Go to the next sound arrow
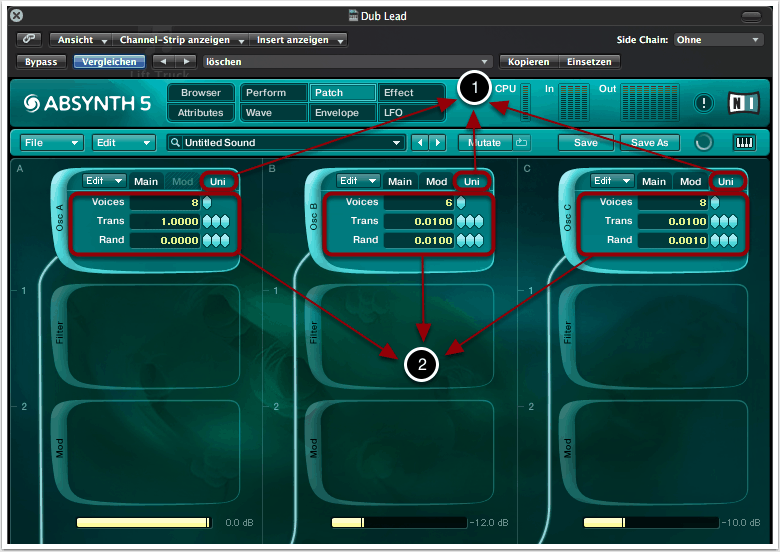This screenshot has height=552, width=780. [x=437, y=143]
